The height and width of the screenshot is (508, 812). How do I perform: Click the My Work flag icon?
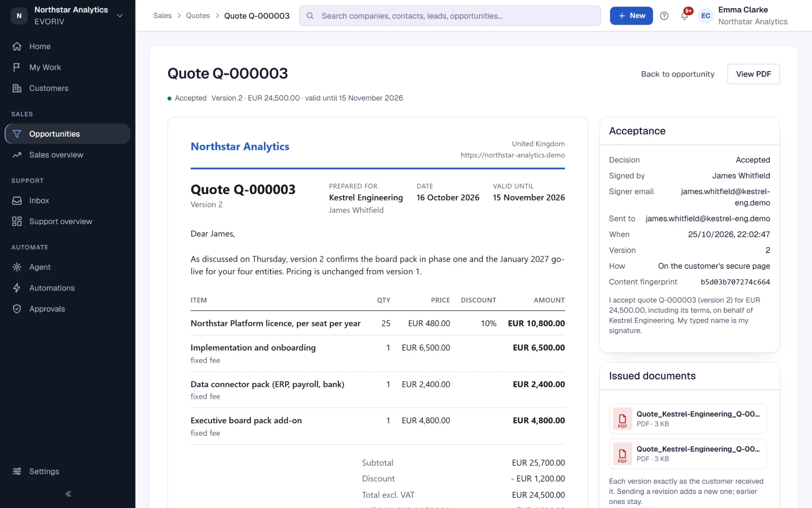pos(17,67)
